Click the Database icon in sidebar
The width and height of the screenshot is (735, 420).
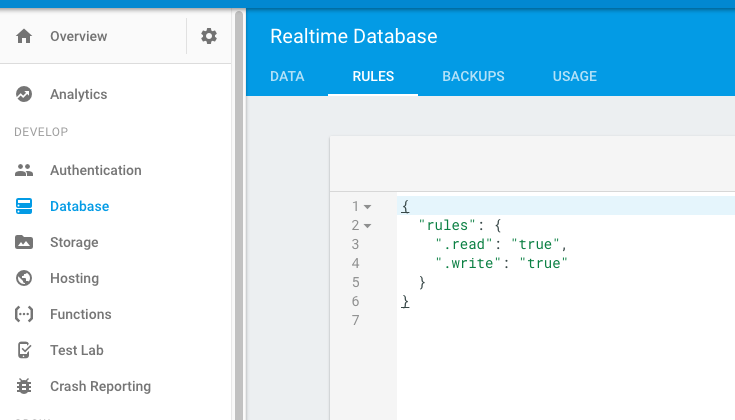click(24, 206)
